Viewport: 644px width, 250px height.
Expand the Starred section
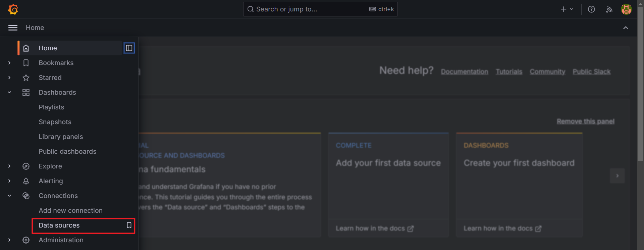[x=9, y=78]
